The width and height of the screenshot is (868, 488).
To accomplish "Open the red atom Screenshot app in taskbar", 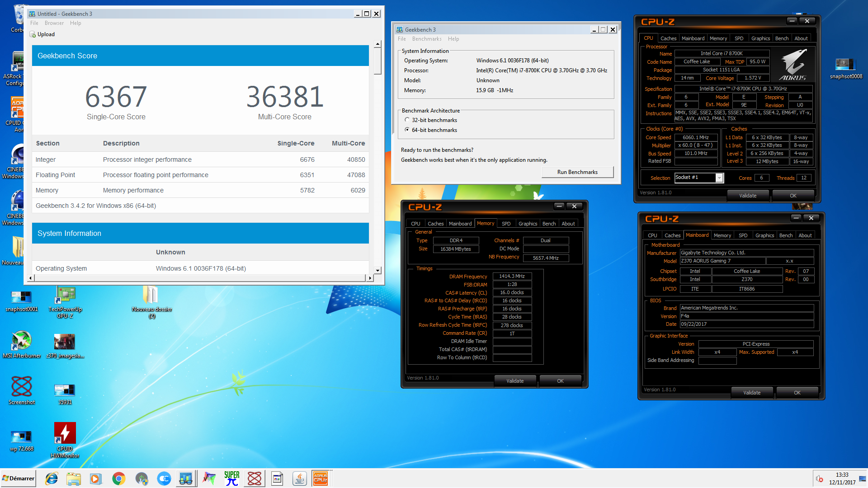I will pos(255,479).
